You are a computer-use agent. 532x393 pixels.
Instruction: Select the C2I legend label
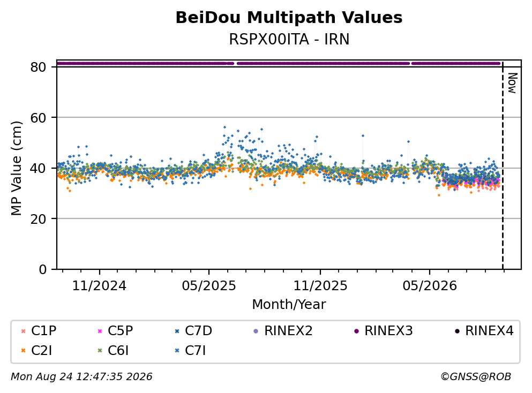(41, 350)
